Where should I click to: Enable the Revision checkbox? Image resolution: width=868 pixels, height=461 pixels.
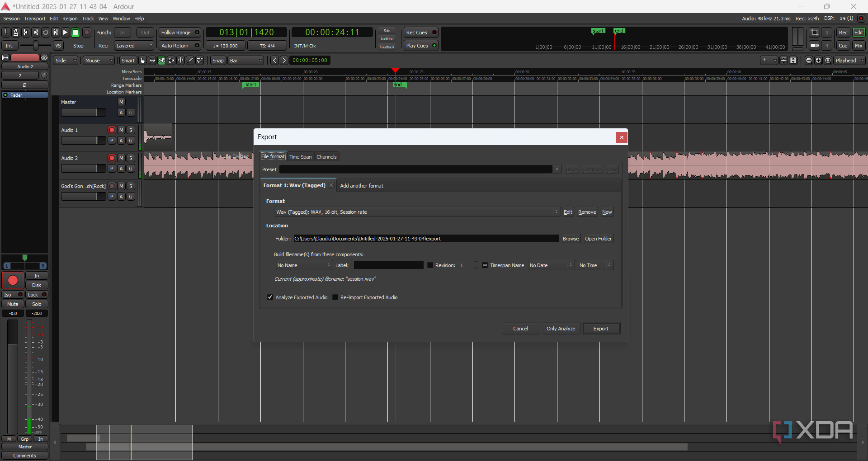pyautogui.click(x=430, y=265)
